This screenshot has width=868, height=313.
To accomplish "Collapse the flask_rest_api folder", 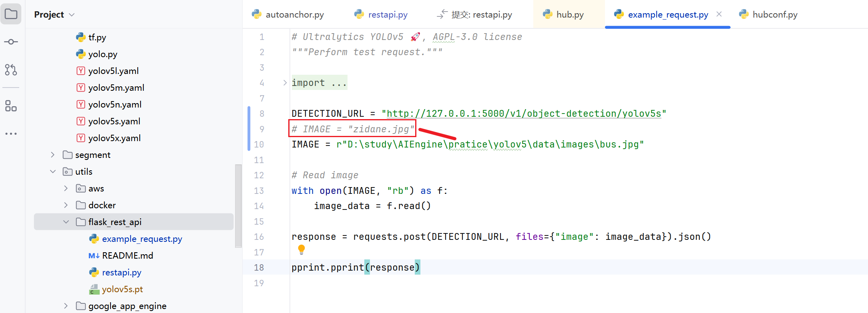I will [x=66, y=221].
